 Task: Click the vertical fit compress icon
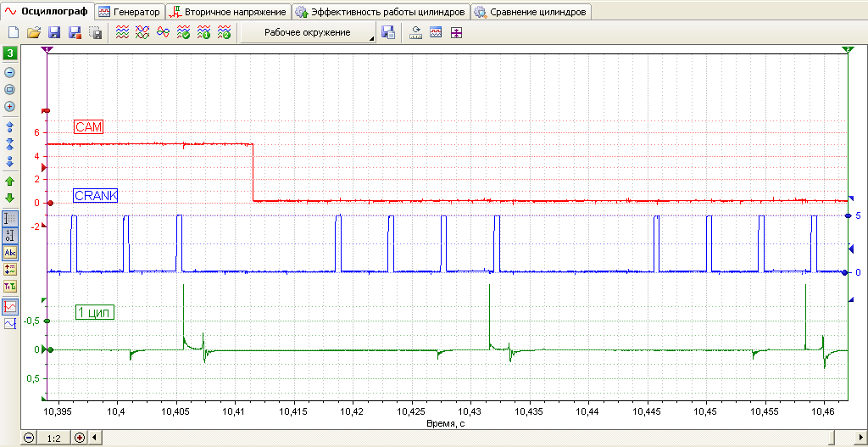point(455,33)
